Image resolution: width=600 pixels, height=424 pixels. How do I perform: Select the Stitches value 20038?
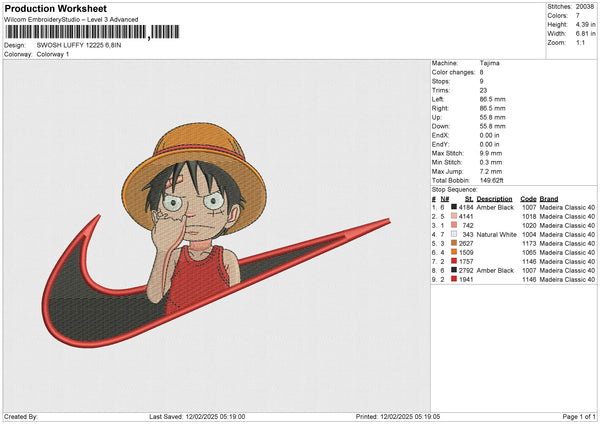click(585, 7)
